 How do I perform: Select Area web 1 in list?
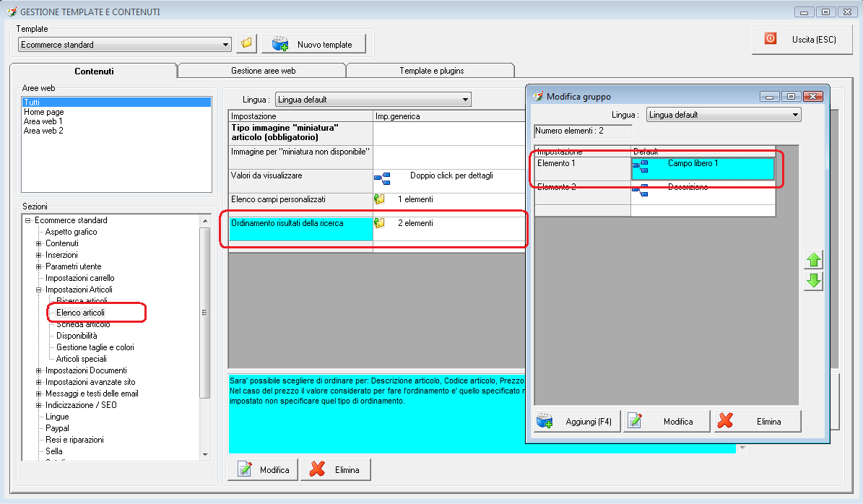point(43,121)
